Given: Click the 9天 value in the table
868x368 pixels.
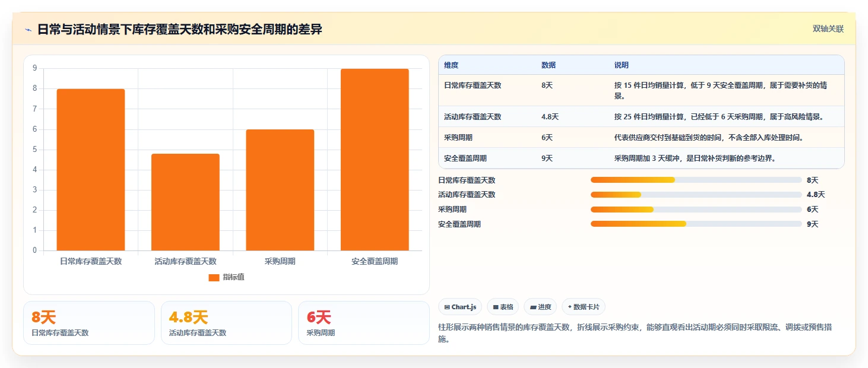Looking at the screenshot, I should 547,158.
